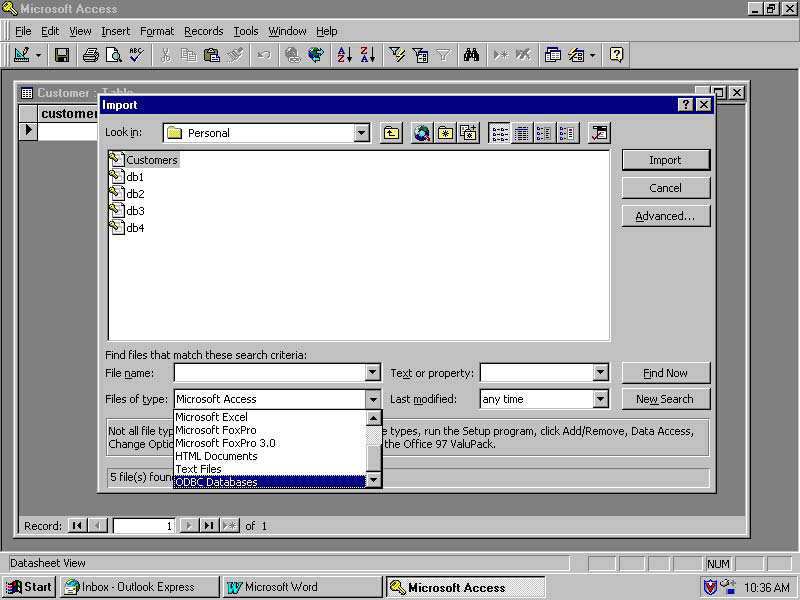This screenshot has width=800, height=600.
Task: Switch to Details view in dialog
Action: pyautogui.click(x=522, y=133)
